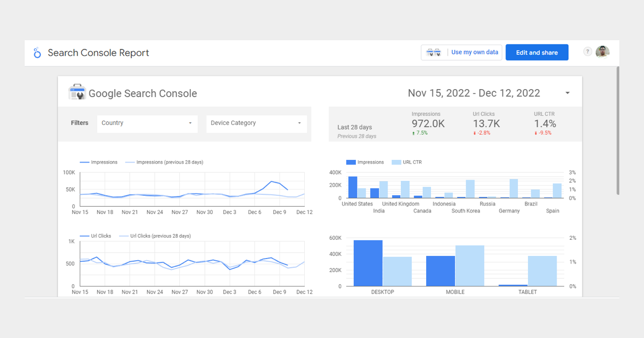The width and height of the screenshot is (644, 338).
Task: Click the South Korea axis label
Action: [x=466, y=211]
